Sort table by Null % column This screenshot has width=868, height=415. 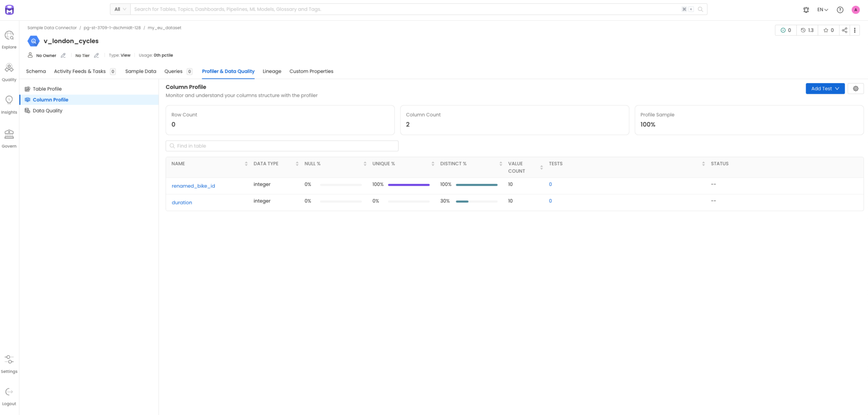coord(365,164)
